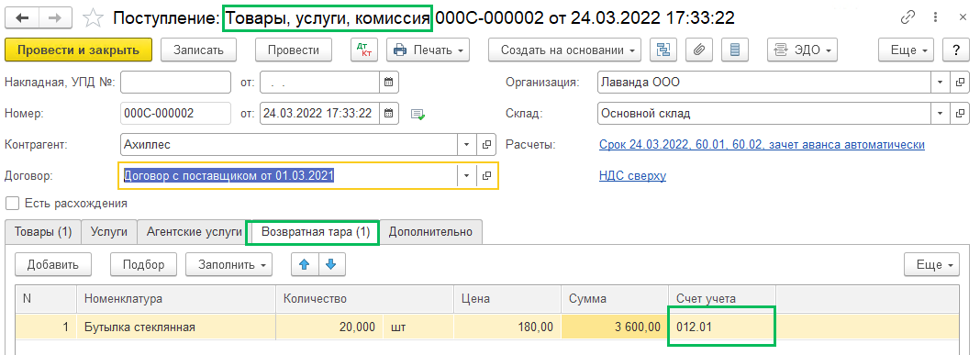Viewport: 980px width, 355px height.
Task: Open Лаванда ООО organization card
Action: pyautogui.click(x=959, y=82)
